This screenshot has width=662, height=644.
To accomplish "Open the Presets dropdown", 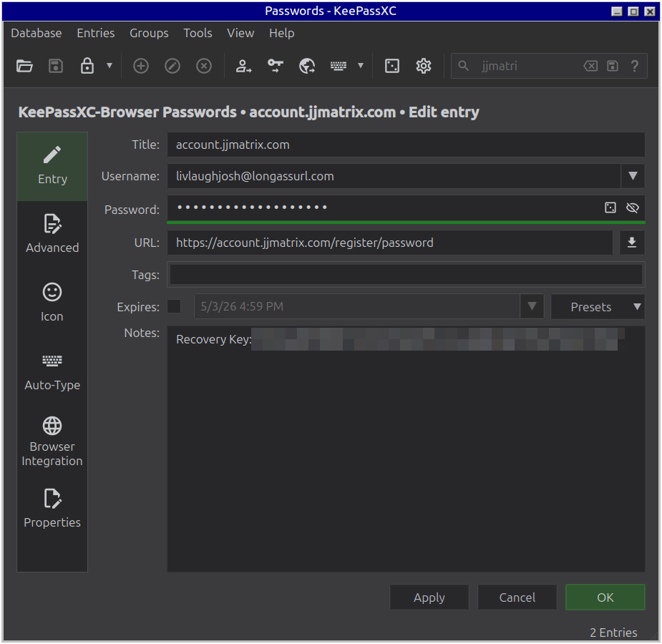I will pos(598,307).
